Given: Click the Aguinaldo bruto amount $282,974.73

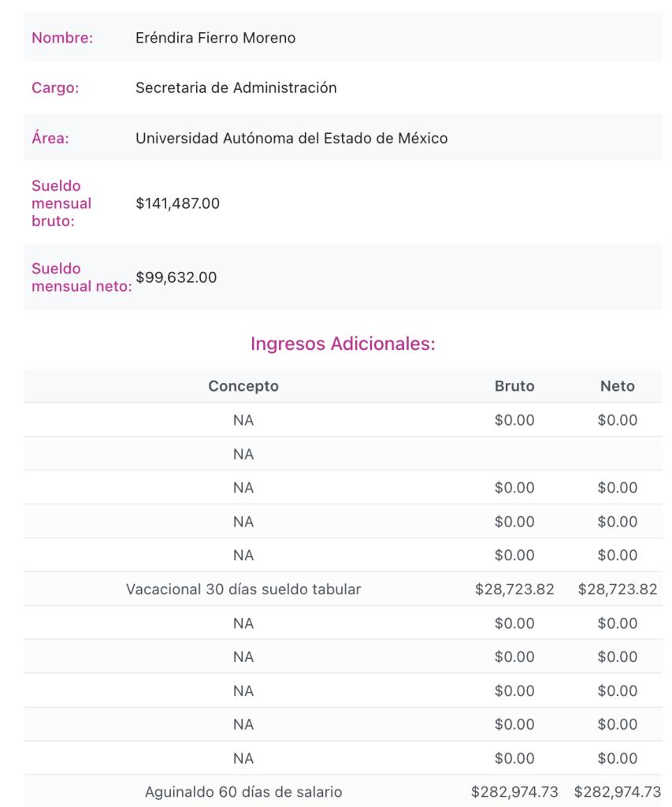Looking at the screenshot, I should [x=514, y=792].
